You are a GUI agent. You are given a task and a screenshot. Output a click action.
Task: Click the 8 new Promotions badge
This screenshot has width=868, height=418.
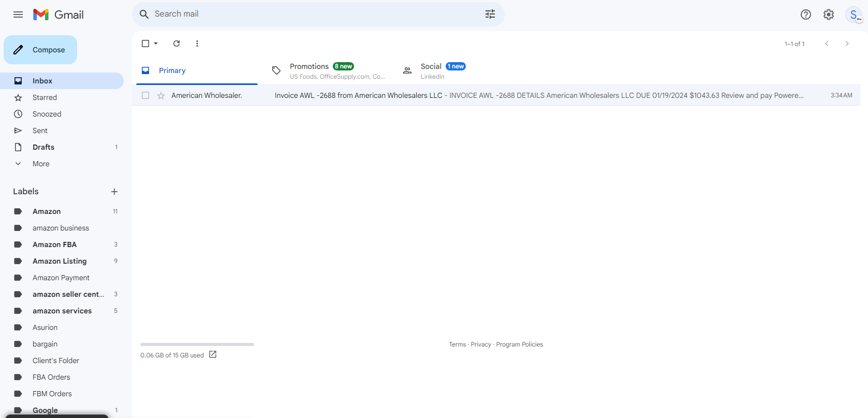(343, 66)
